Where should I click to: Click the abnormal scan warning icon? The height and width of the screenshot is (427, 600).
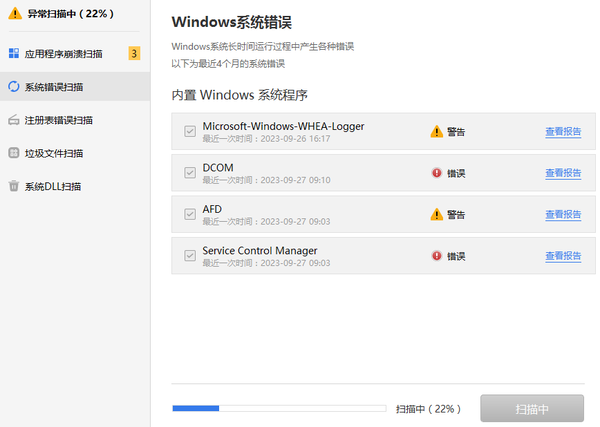(14, 15)
